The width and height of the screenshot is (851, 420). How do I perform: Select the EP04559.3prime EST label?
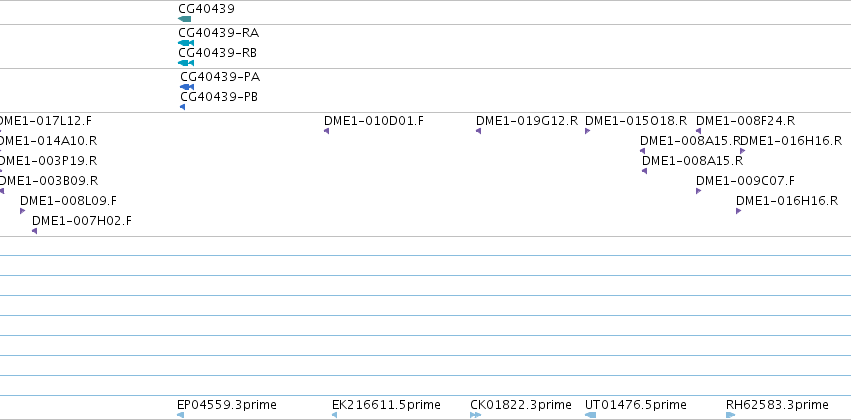pos(227,405)
